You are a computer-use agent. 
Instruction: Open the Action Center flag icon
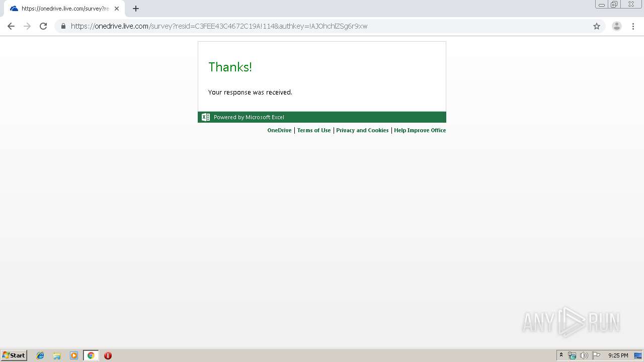[596, 355]
